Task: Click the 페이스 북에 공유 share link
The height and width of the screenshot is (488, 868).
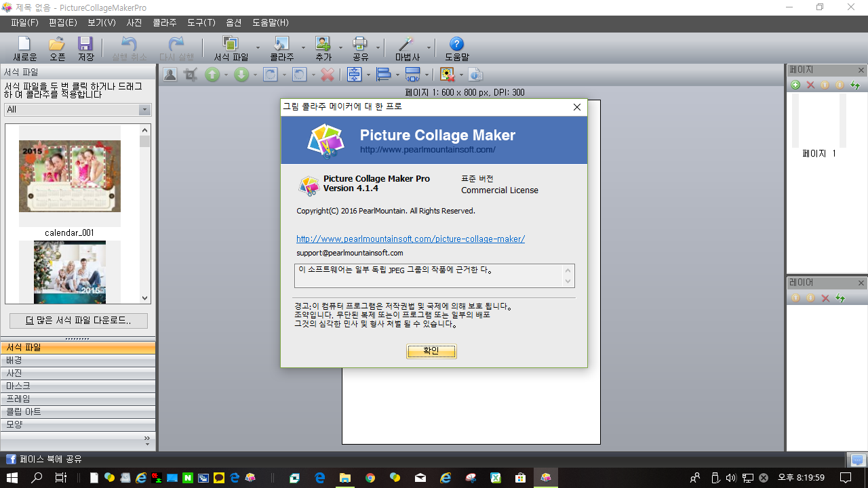Action: click(51, 459)
